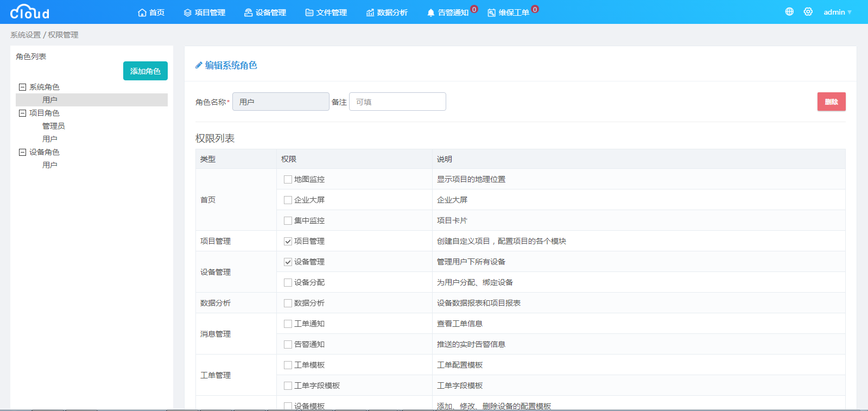Click description 显示项目的地理位置
Viewport: 868px width, 411px height.
click(471, 179)
